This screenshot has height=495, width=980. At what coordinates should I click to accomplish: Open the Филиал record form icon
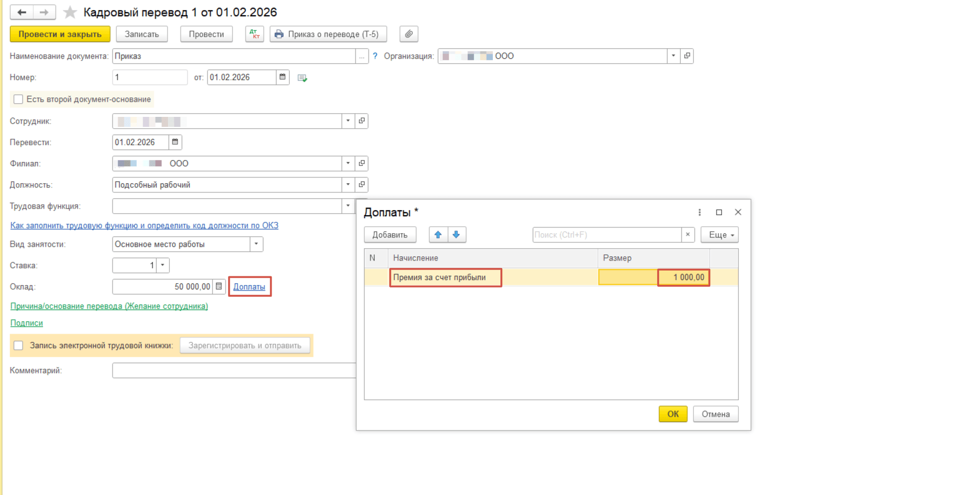(362, 163)
